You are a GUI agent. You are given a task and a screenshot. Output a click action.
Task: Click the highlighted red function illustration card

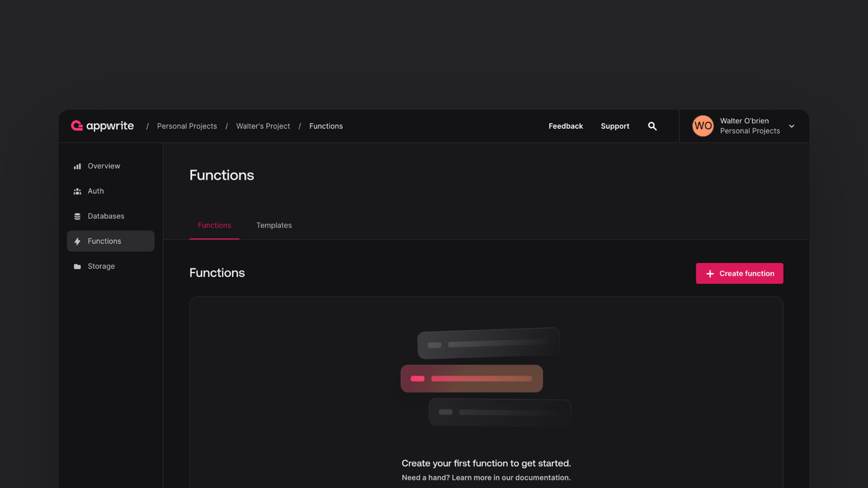[x=472, y=378]
